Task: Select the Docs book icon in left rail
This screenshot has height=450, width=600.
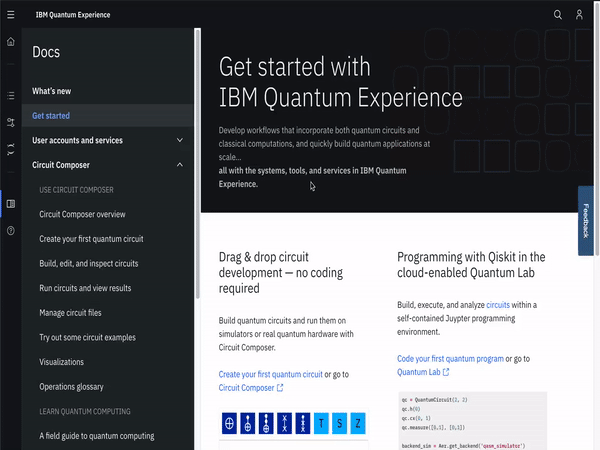Action: coord(11,204)
